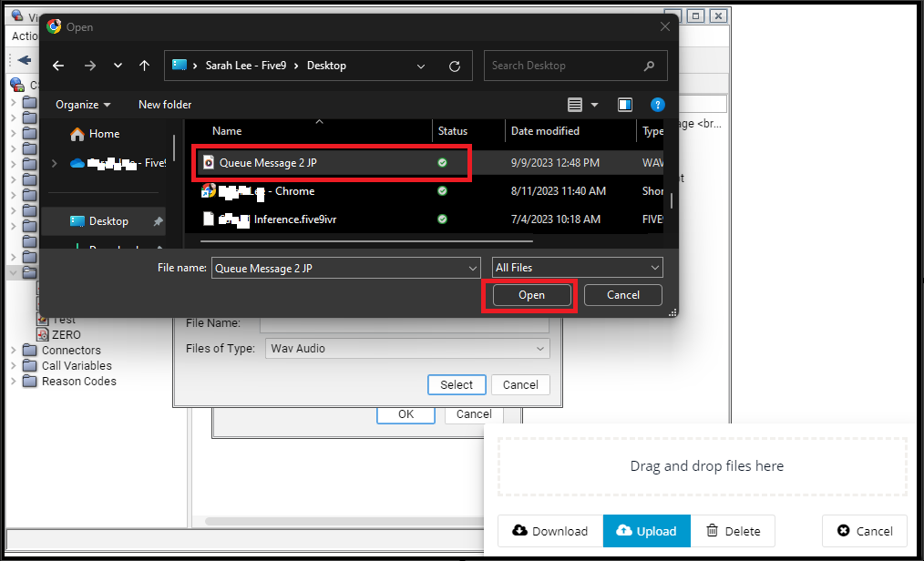Sort files by Date modified column
This screenshot has height=561, width=924.
tap(545, 131)
